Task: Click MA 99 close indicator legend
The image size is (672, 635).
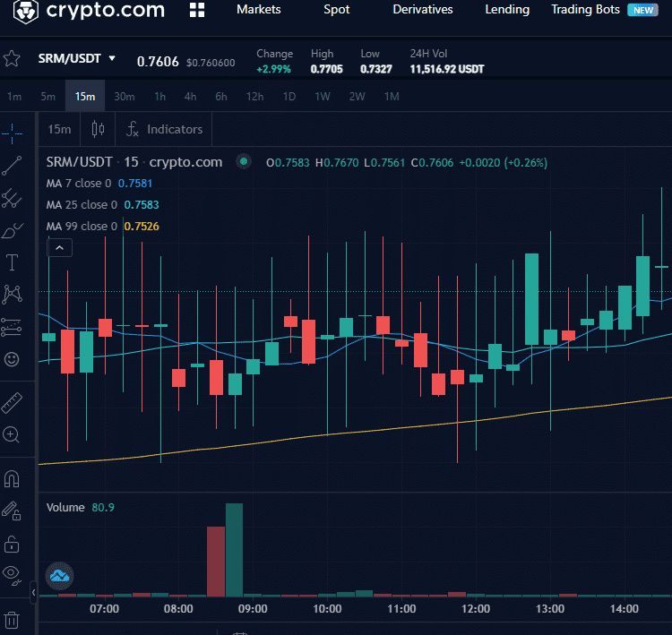Action: click(x=102, y=227)
